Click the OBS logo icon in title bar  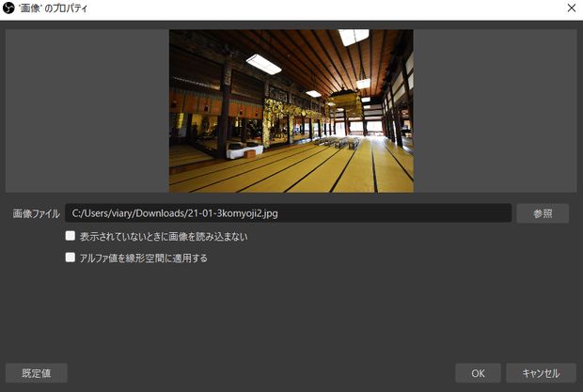click(x=8, y=8)
